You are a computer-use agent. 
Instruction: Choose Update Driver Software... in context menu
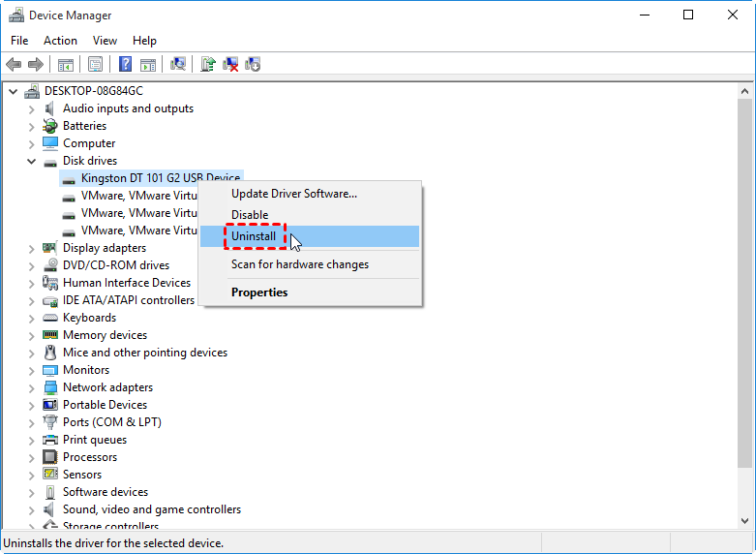[310, 194]
